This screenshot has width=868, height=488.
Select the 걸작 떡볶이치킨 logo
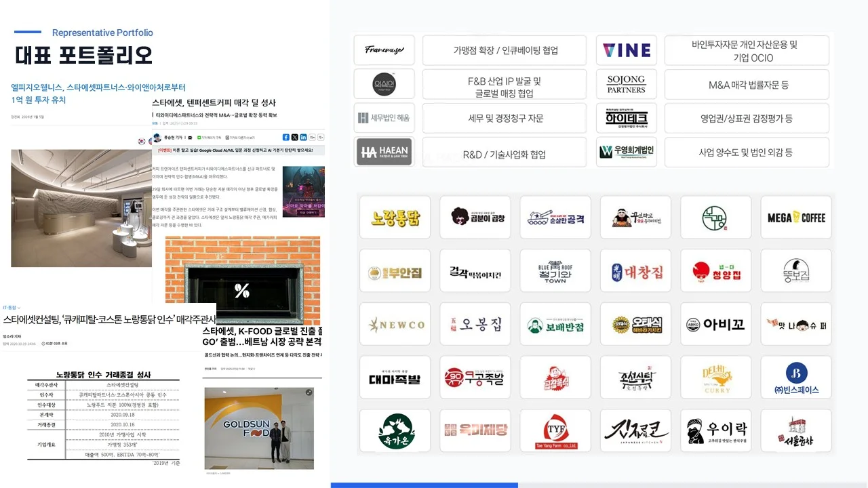(475, 270)
